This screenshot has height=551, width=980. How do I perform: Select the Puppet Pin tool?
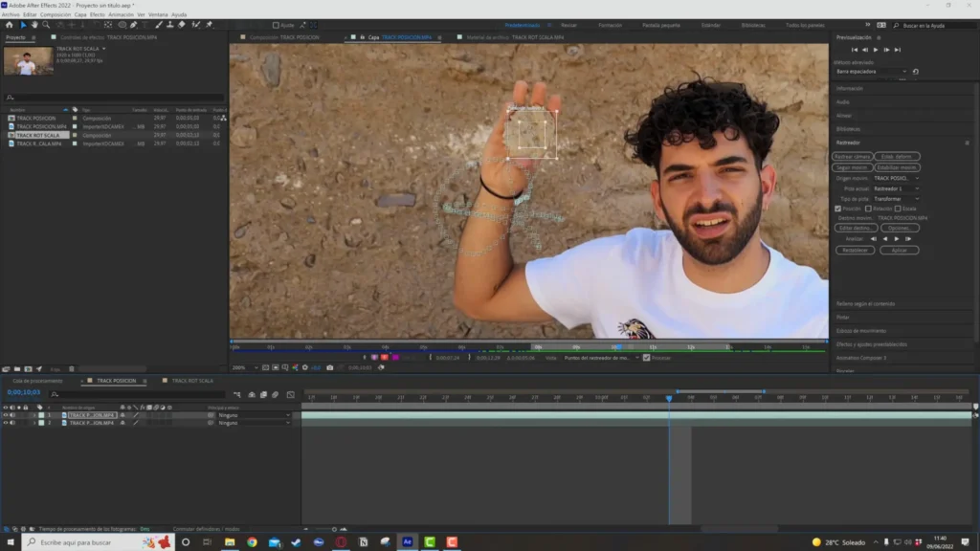pos(210,25)
